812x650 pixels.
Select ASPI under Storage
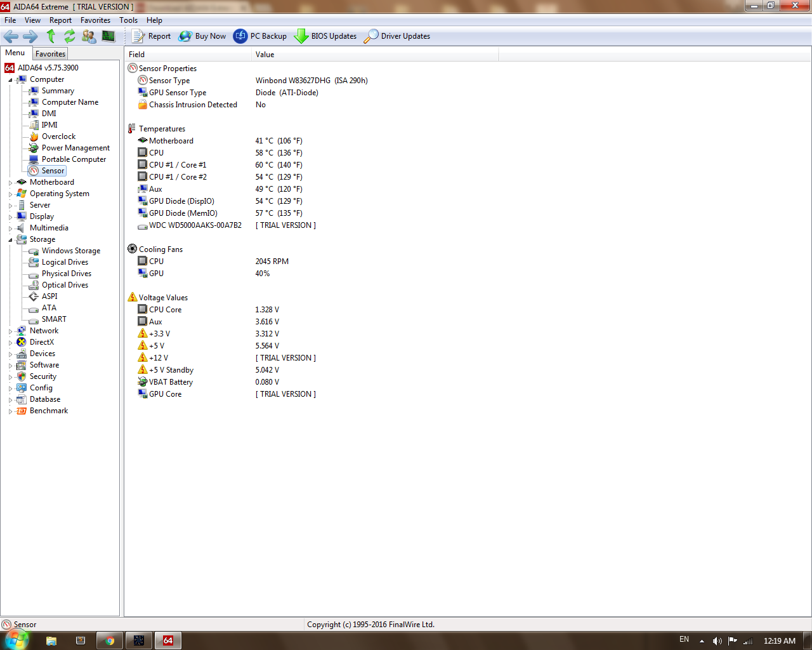pos(49,296)
